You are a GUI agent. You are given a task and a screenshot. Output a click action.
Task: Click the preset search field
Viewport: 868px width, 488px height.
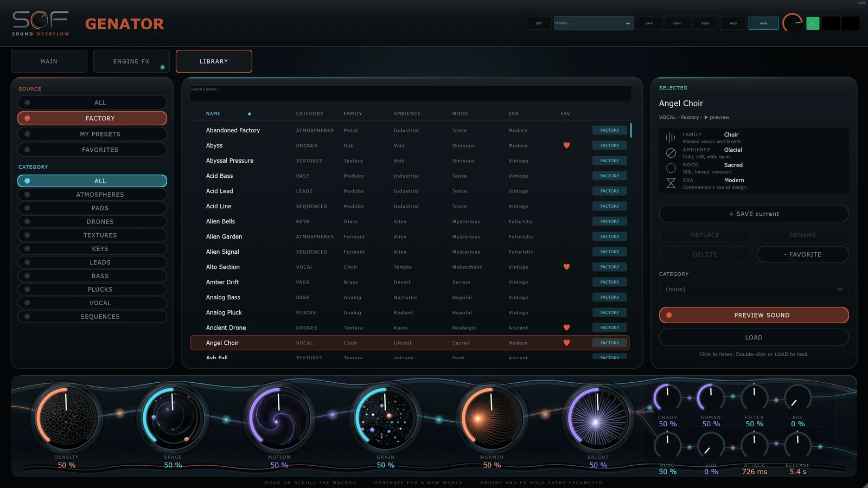[x=411, y=93]
